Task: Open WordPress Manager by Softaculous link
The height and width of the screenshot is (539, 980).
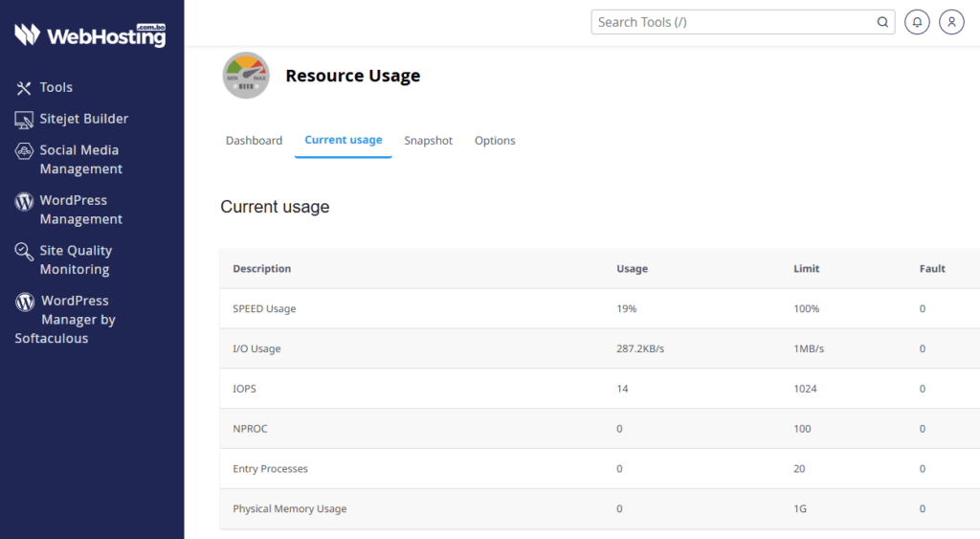Action: [65, 320]
